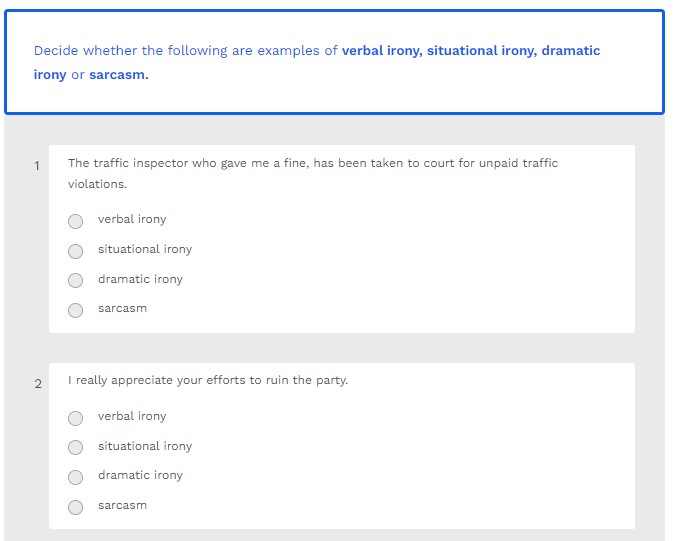Mark 'sarcasm' radio for the traffic inspector question
676x541 pixels.
pyautogui.click(x=75, y=310)
